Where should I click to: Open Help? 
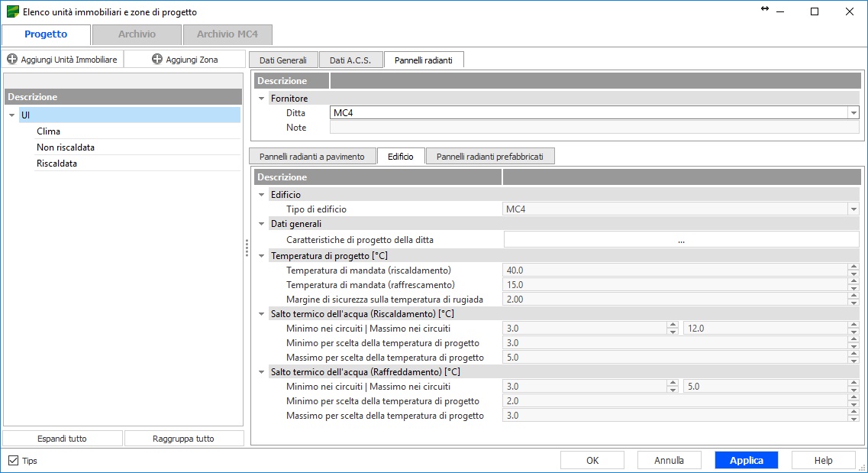pyautogui.click(x=823, y=460)
